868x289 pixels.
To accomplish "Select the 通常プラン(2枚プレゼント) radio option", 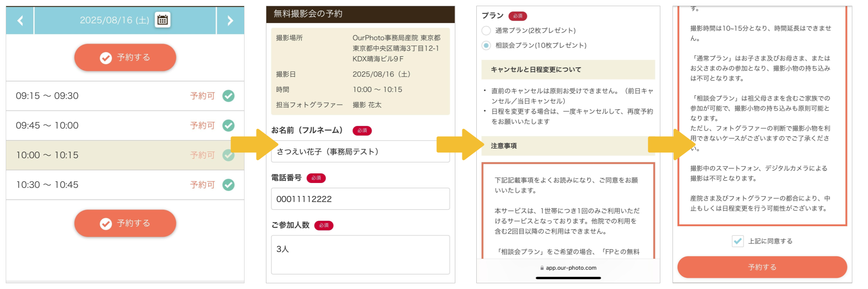I will click(486, 31).
